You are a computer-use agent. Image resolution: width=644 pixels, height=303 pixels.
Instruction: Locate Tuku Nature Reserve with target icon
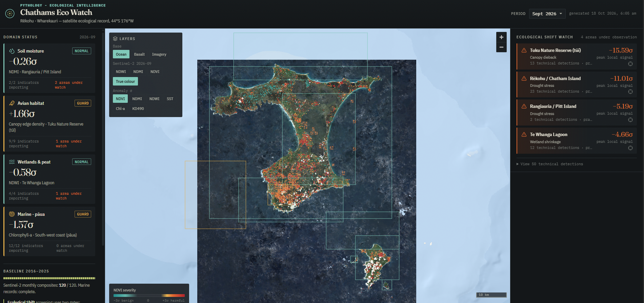pyautogui.click(x=630, y=64)
